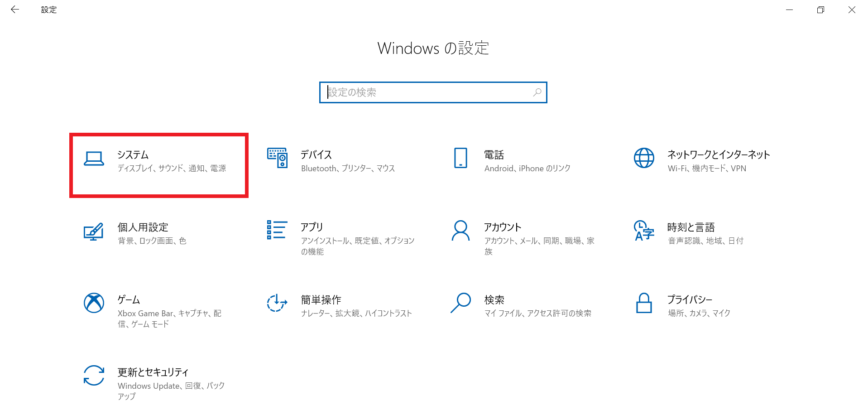Screen dimensions: 868x420
Task: Click the 検索 category title text
Action: (x=494, y=300)
